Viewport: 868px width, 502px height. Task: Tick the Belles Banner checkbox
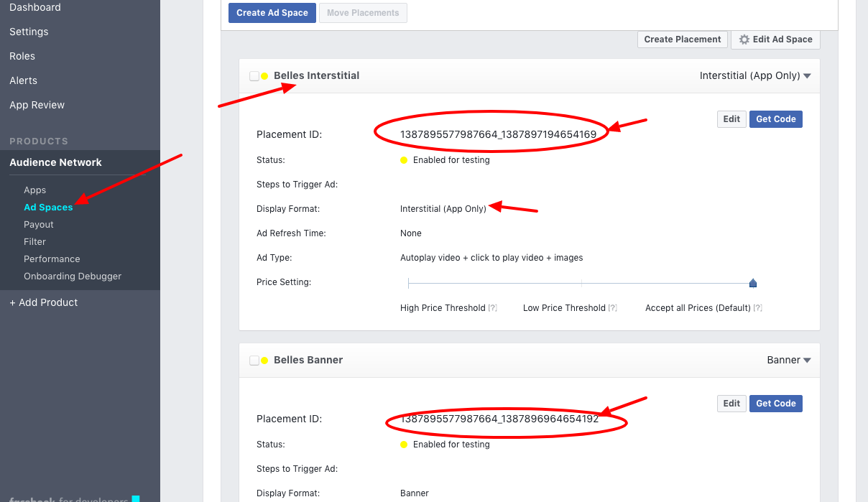point(254,360)
